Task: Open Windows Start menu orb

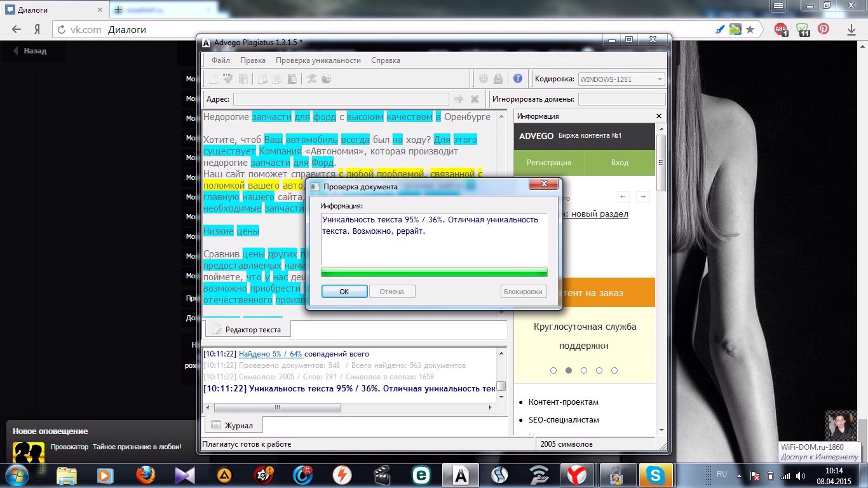Action: tap(16, 475)
